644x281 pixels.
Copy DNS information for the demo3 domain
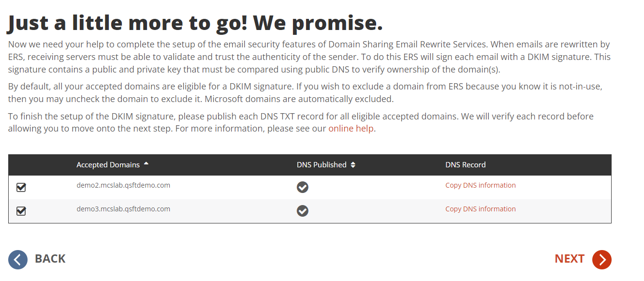tap(480, 209)
